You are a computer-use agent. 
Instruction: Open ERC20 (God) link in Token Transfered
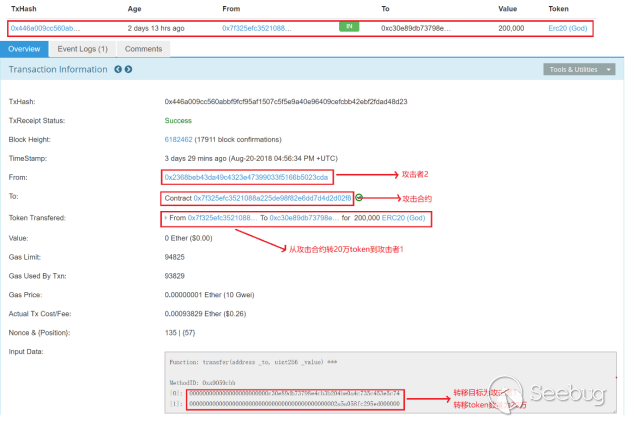click(404, 218)
